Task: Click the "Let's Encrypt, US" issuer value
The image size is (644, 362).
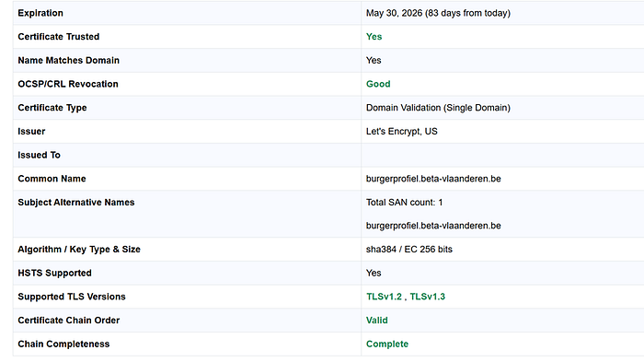Action: [x=402, y=132]
